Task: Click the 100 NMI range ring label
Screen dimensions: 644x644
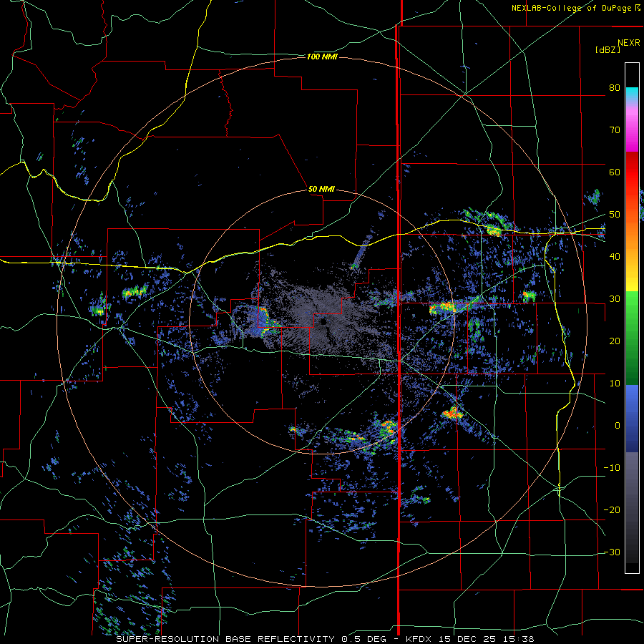Action: point(322,57)
